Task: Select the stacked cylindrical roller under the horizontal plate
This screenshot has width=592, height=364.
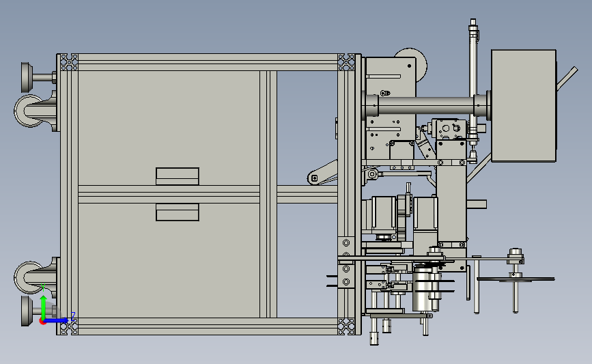Action: [423, 288]
